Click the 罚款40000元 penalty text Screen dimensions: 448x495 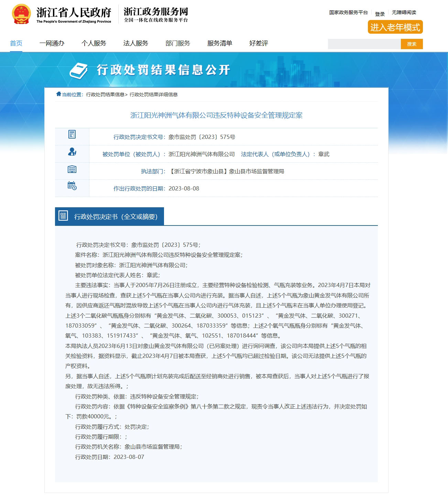pyautogui.click(x=93, y=417)
